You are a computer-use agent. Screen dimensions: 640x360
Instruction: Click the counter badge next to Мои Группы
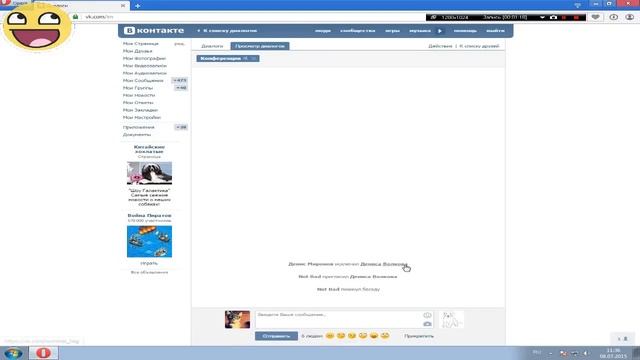(181, 88)
